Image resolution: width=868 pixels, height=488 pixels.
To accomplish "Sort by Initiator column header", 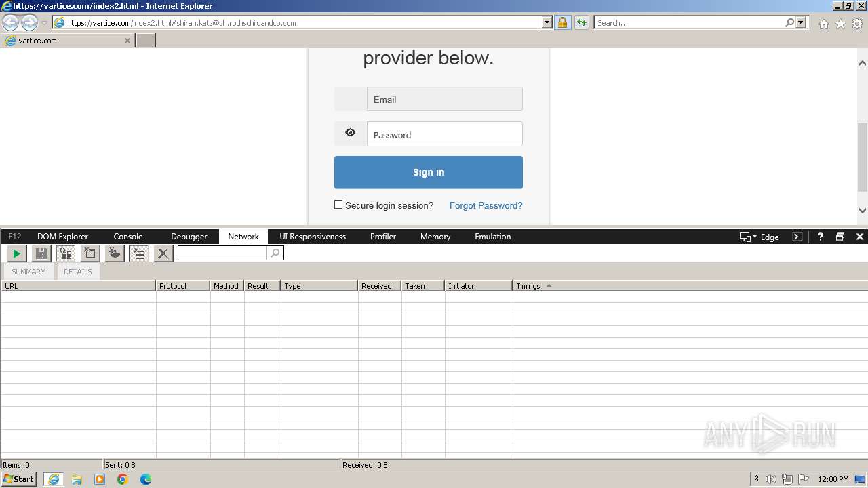I will 478,286.
